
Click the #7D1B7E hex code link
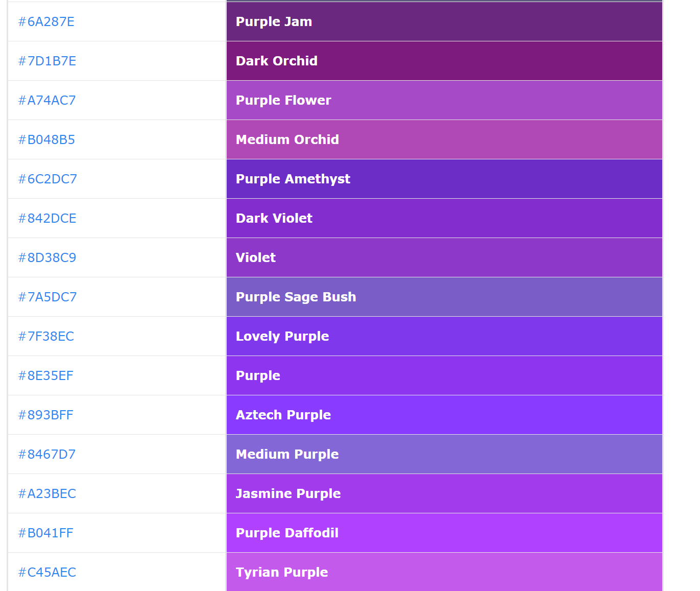coord(47,61)
